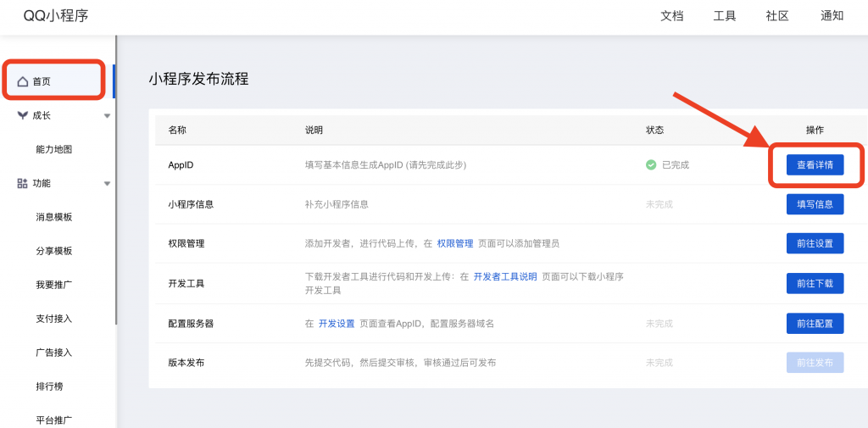Open the 文档 top menu
868x428 pixels.
(x=672, y=16)
